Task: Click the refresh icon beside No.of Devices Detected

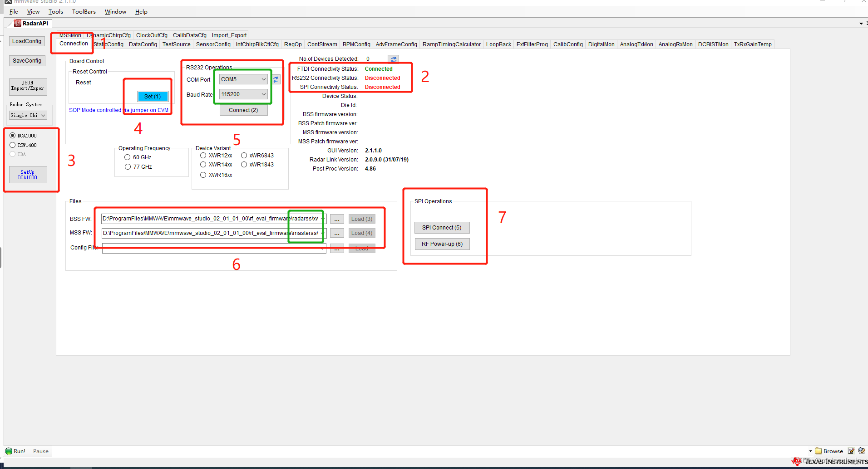Action: (x=393, y=59)
